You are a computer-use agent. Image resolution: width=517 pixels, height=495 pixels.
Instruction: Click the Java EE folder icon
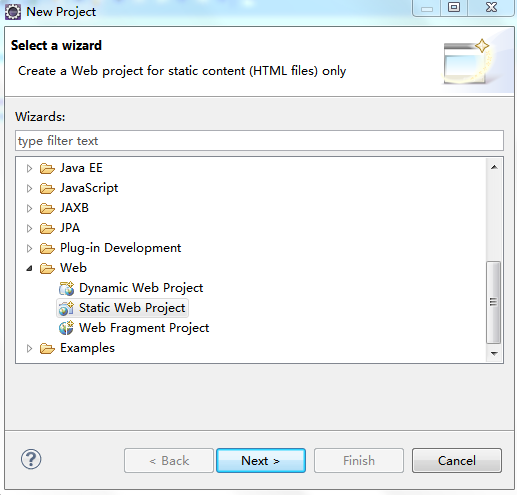tap(47, 168)
